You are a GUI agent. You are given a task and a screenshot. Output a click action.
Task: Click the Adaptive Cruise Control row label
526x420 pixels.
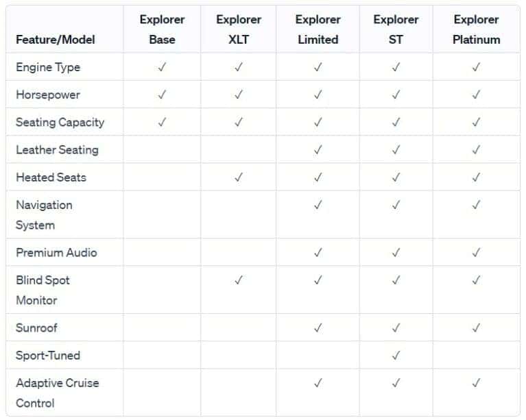coord(57,393)
